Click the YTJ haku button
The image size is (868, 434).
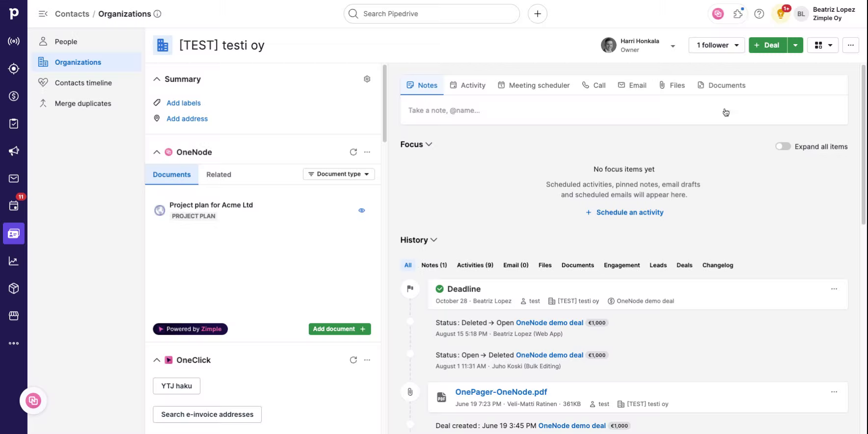point(177,386)
